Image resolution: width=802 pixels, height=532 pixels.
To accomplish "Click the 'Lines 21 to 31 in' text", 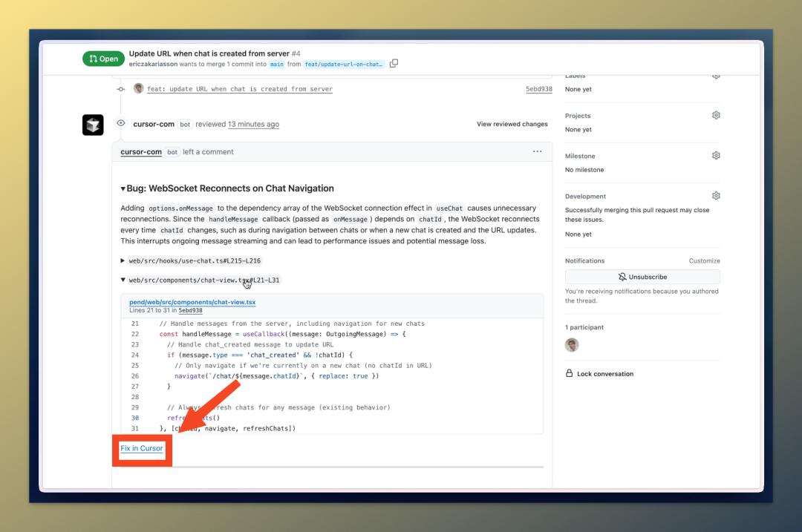I will pos(153,310).
